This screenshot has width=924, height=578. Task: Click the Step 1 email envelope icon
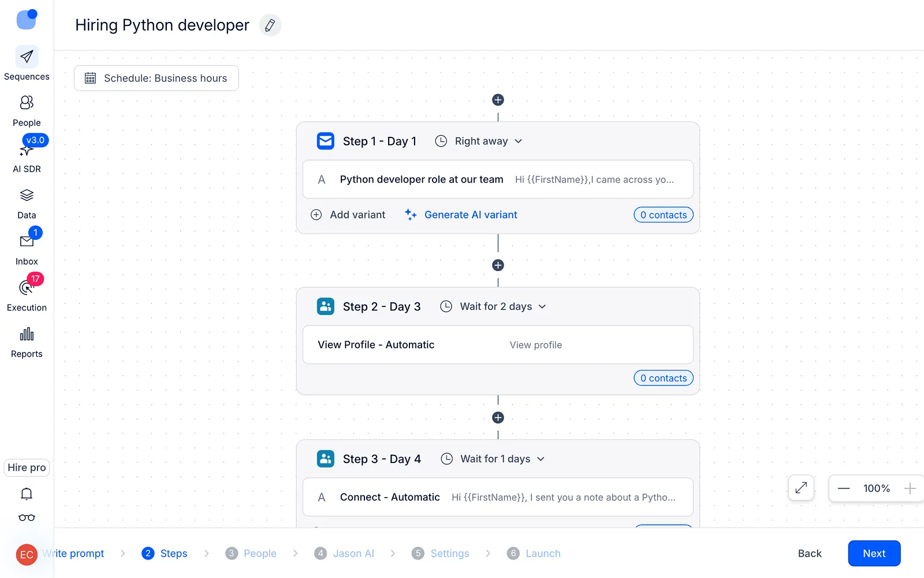pyautogui.click(x=326, y=141)
